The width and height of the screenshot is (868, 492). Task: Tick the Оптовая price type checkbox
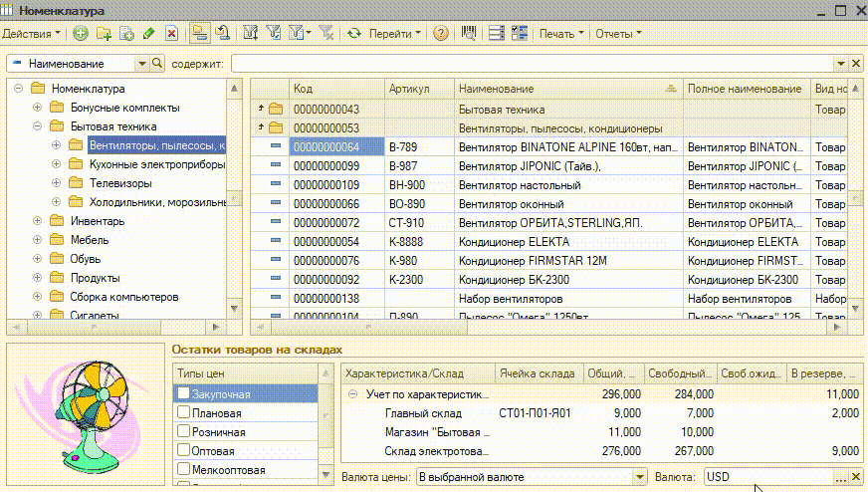[x=183, y=451]
